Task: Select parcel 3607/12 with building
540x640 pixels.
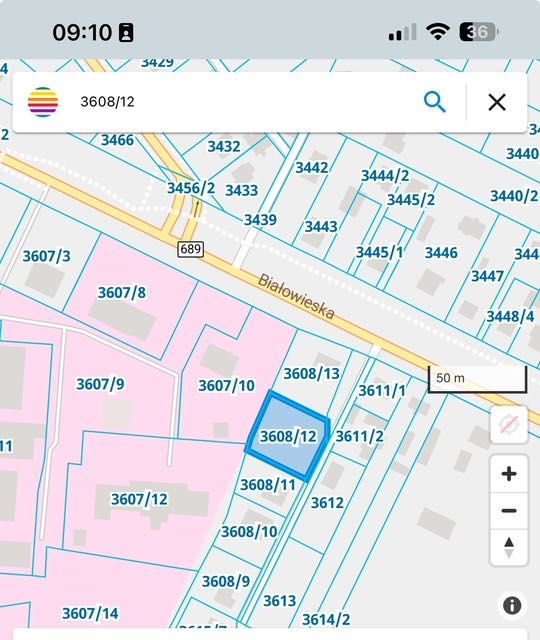Action: (139, 499)
